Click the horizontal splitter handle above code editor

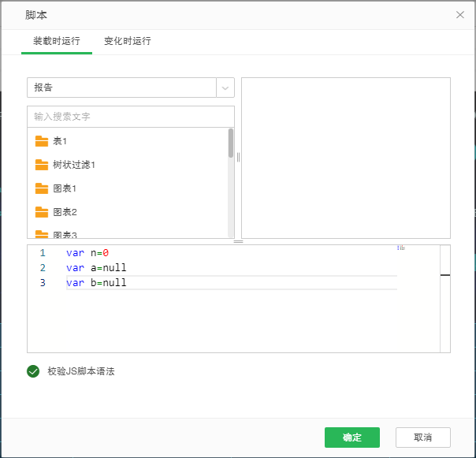coord(238,242)
